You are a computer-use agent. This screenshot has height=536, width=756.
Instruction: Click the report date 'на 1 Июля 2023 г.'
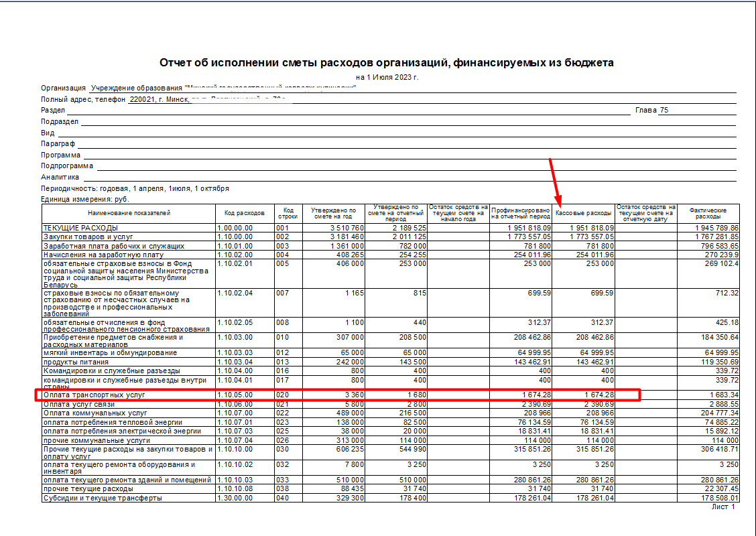click(x=387, y=77)
